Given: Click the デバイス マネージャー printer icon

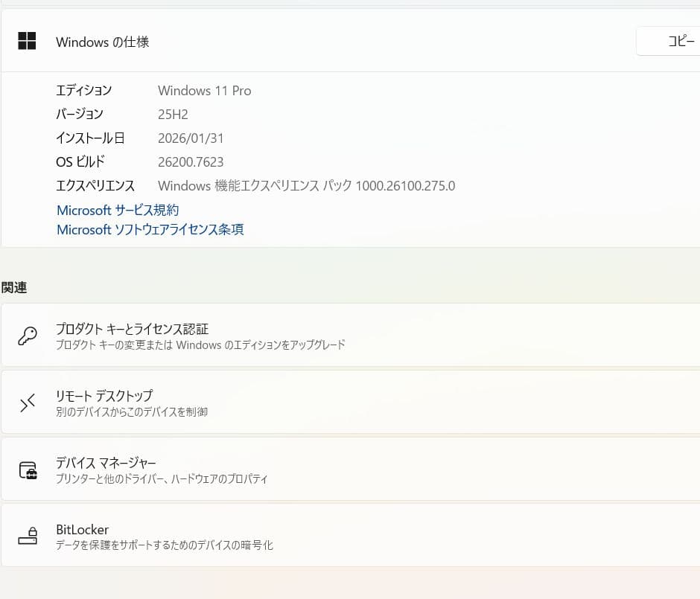Looking at the screenshot, I should point(28,470).
